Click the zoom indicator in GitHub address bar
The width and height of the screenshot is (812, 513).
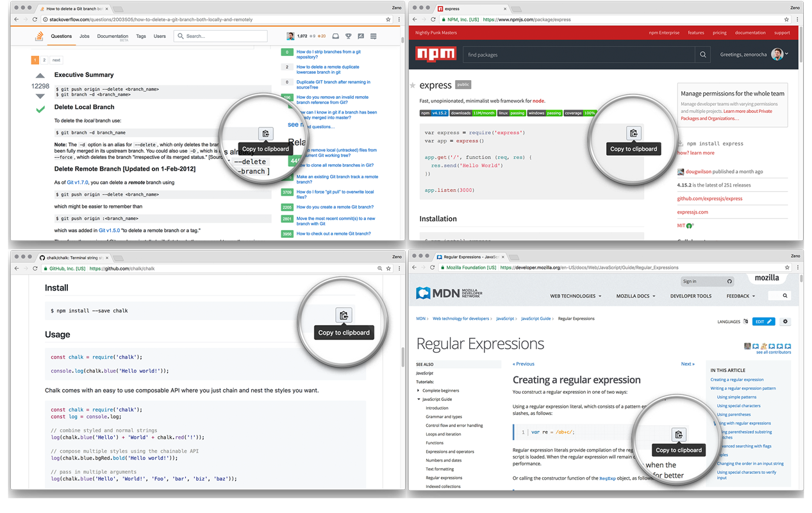(x=379, y=269)
